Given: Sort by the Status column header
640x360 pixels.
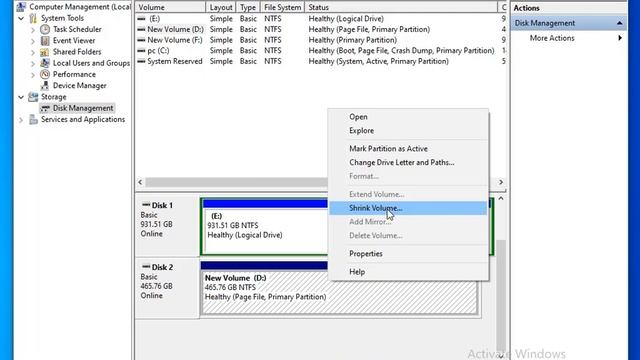Looking at the screenshot, I should tap(401, 7).
